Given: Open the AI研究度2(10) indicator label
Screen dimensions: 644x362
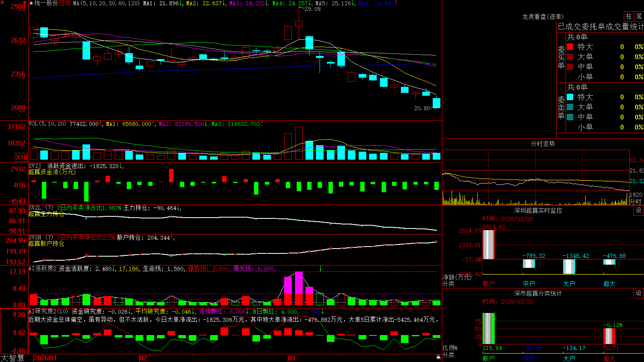Looking at the screenshot, I should coord(49,311).
